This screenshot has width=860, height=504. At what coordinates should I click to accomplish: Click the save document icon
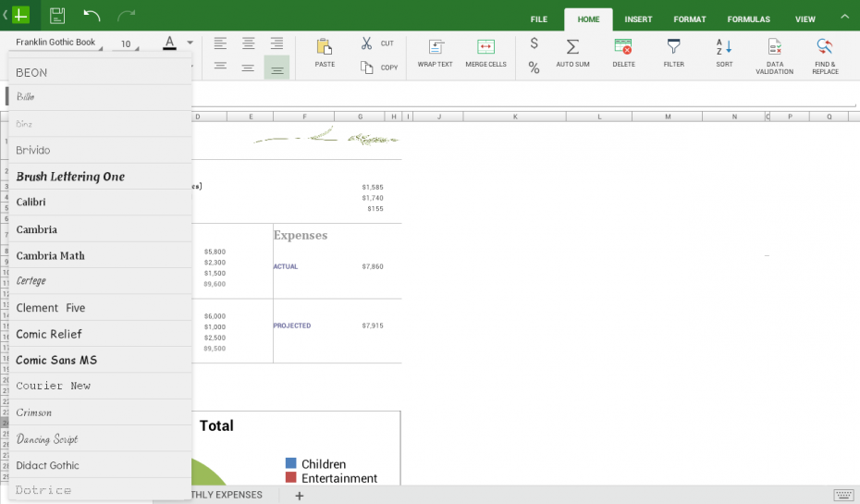pos(57,16)
